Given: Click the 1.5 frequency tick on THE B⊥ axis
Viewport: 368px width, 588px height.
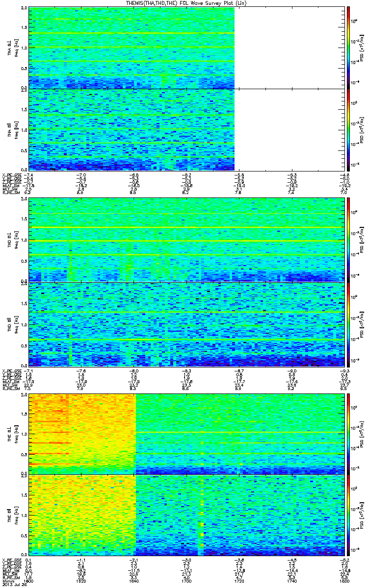Looking at the screenshot, I should pyautogui.click(x=25, y=415).
